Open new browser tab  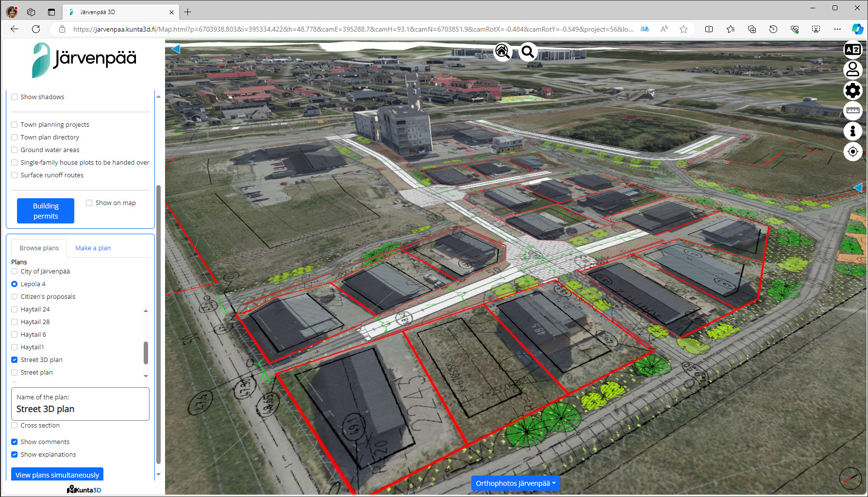click(x=188, y=12)
